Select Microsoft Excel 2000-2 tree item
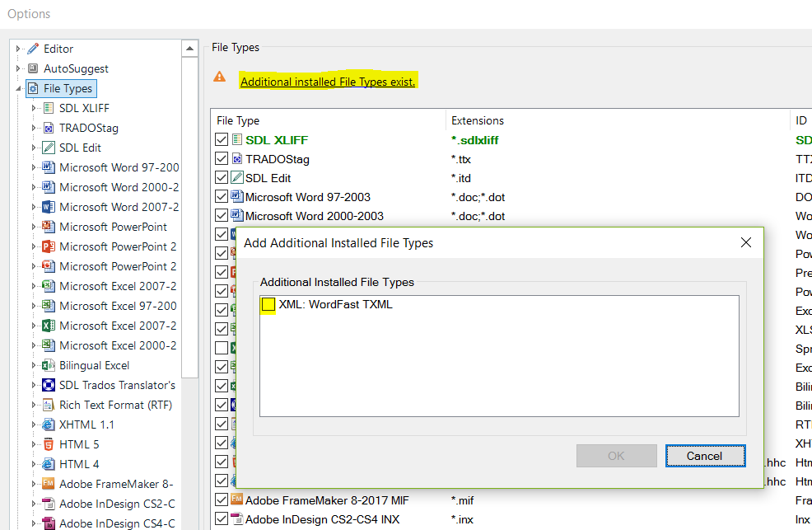Image resolution: width=812 pixels, height=530 pixels. (118, 345)
